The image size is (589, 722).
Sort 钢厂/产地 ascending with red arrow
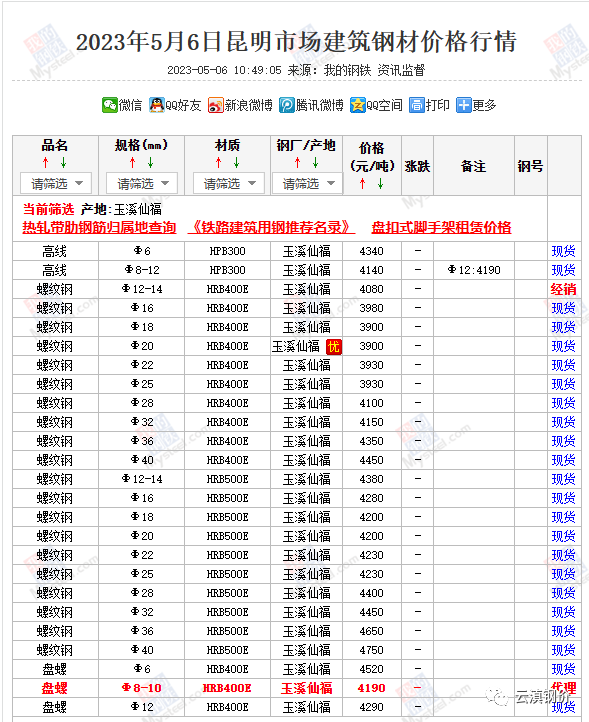pyautogui.click(x=297, y=163)
